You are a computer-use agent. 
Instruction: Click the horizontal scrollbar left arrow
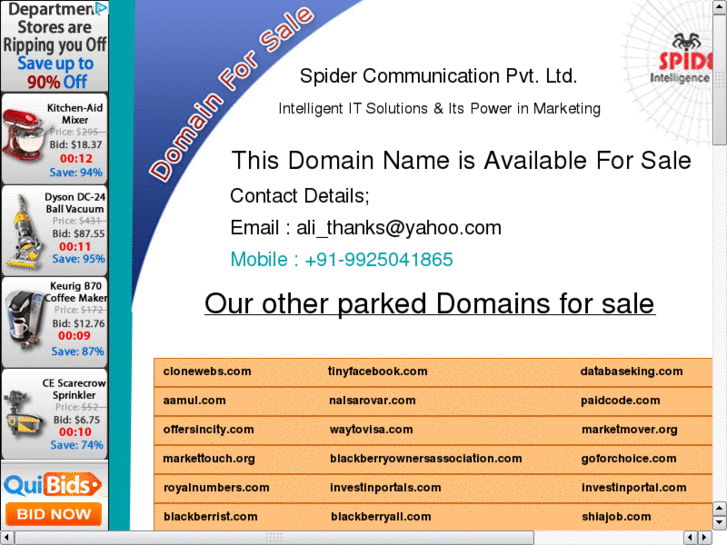coord(6,538)
